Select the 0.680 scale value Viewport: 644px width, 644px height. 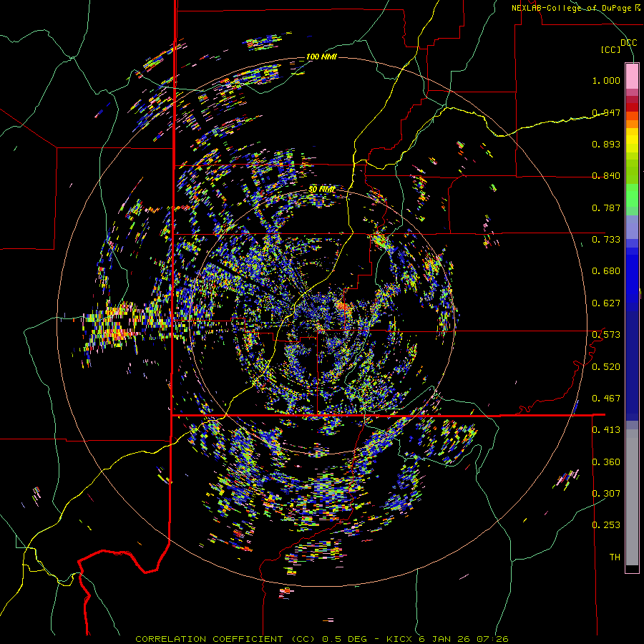pyautogui.click(x=606, y=271)
